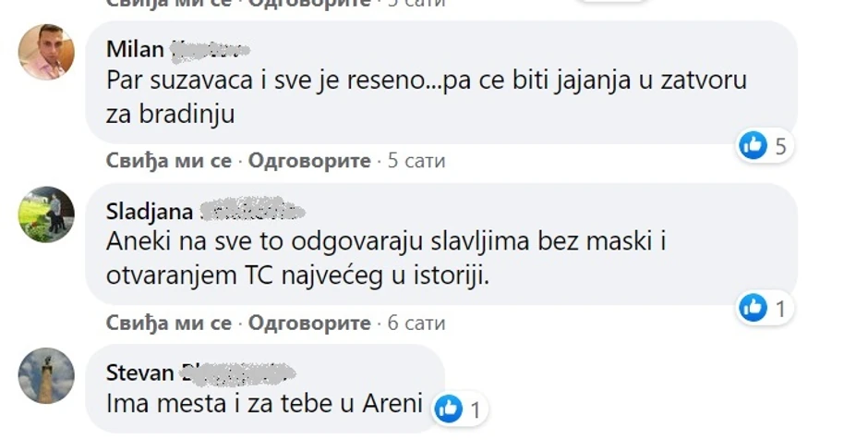
Task: Click the thumbs-up reaction icon on Sladjana's comment
Action: [x=753, y=308]
